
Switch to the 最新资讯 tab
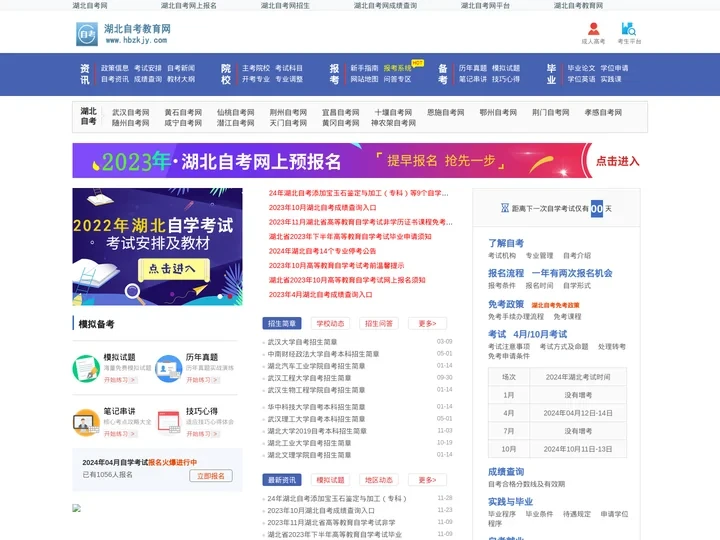point(282,480)
